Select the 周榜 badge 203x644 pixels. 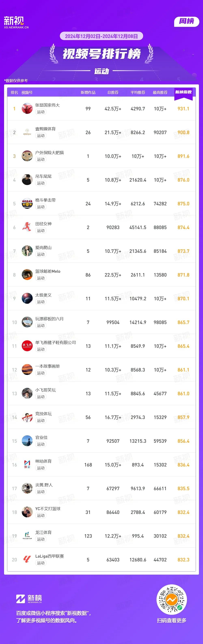(x=187, y=21)
